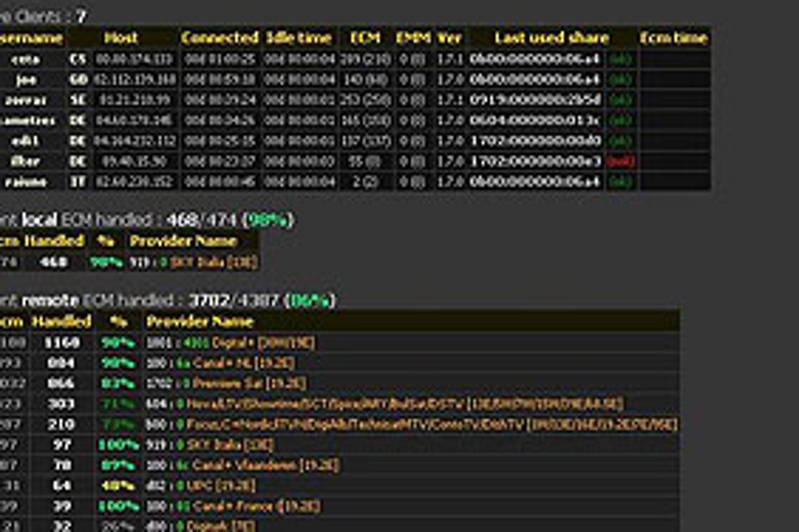
Task: Click Provider Name header in remote table
Action: [x=200, y=322]
